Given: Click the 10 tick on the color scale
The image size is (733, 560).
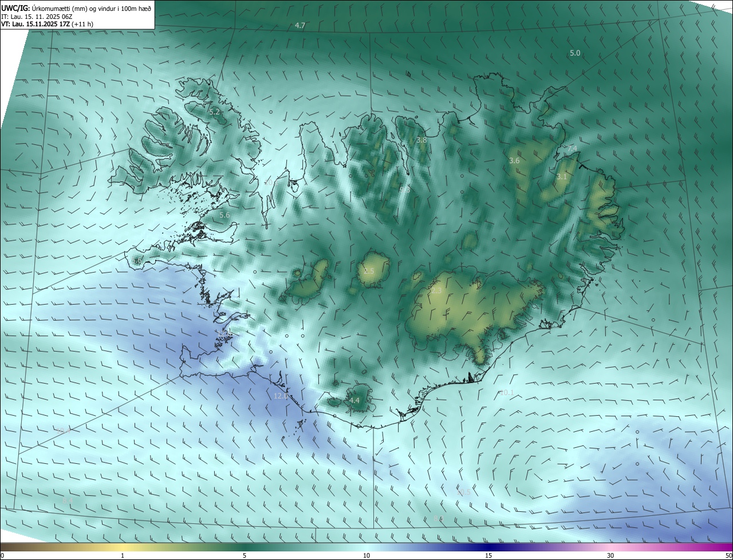Looking at the screenshot, I should coord(366,555).
